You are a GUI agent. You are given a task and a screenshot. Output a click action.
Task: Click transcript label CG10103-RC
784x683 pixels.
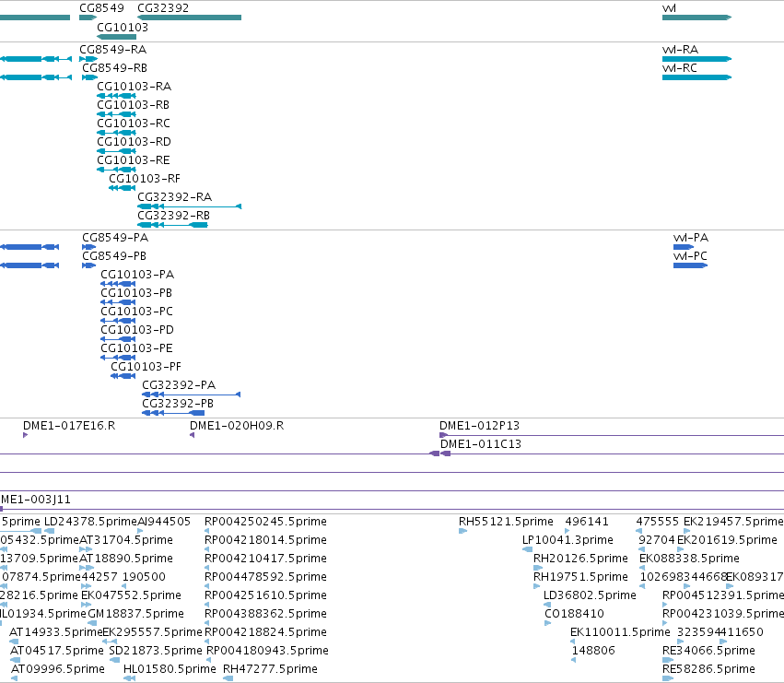pos(134,124)
